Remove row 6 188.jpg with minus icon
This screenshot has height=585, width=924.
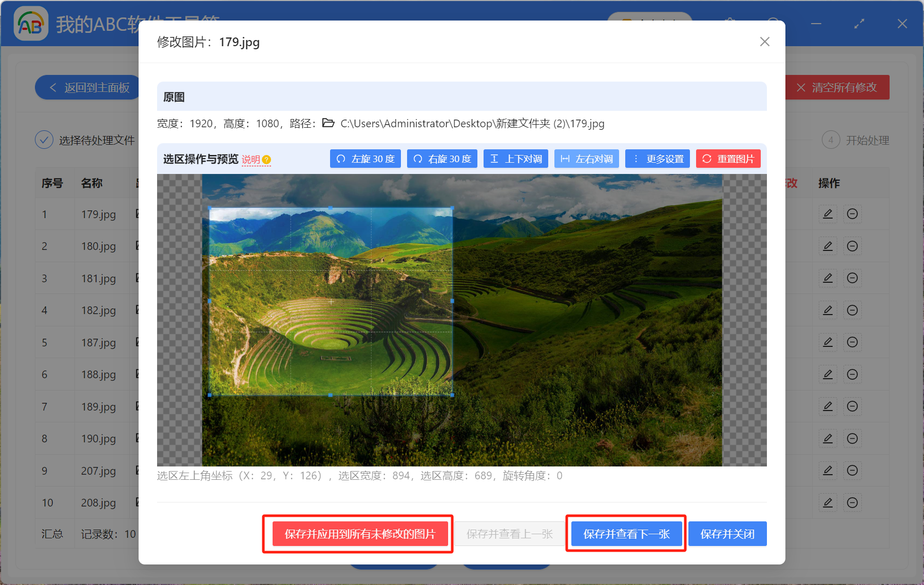pos(853,375)
